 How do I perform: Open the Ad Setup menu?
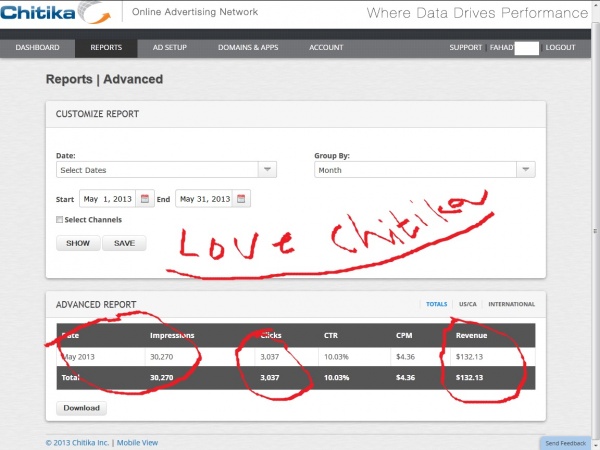(x=170, y=47)
